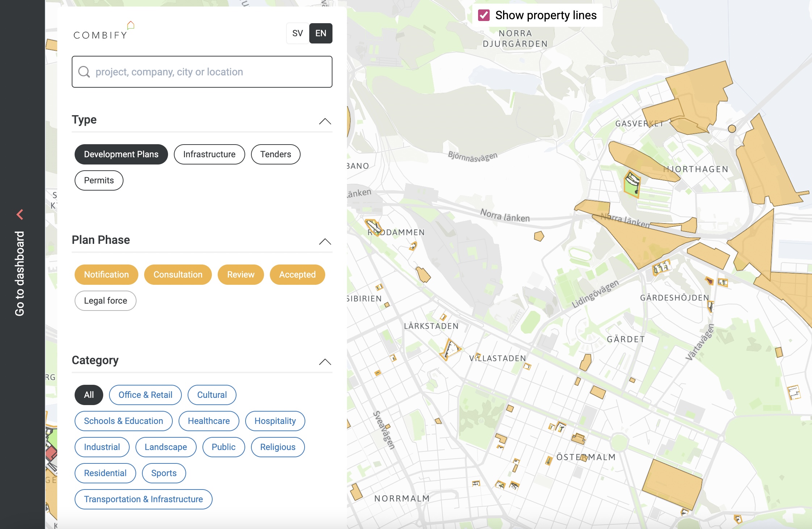Click the large orange area in Östermalm
The width and height of the screenshot is (812, 529).
point(672,483)
